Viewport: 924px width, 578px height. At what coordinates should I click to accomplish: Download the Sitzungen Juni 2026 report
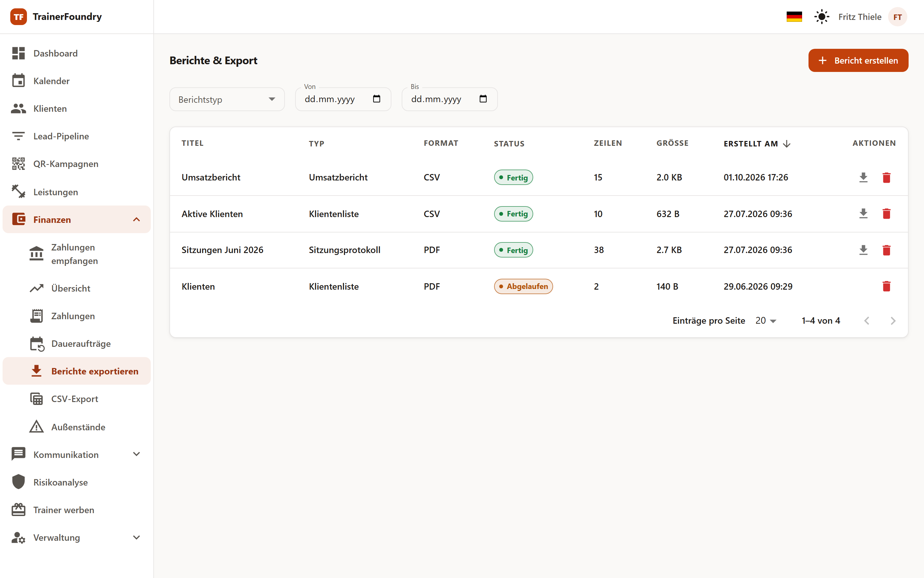coord(863,250)
